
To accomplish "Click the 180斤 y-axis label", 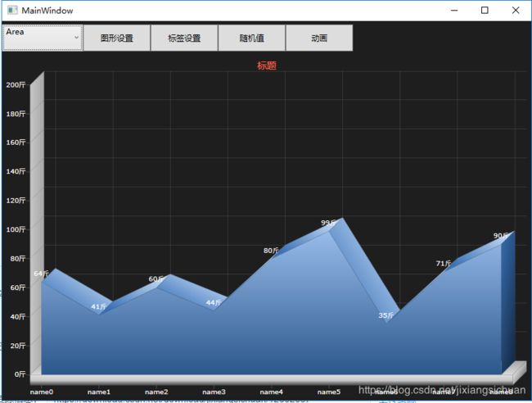I will (x=16, y=113).
